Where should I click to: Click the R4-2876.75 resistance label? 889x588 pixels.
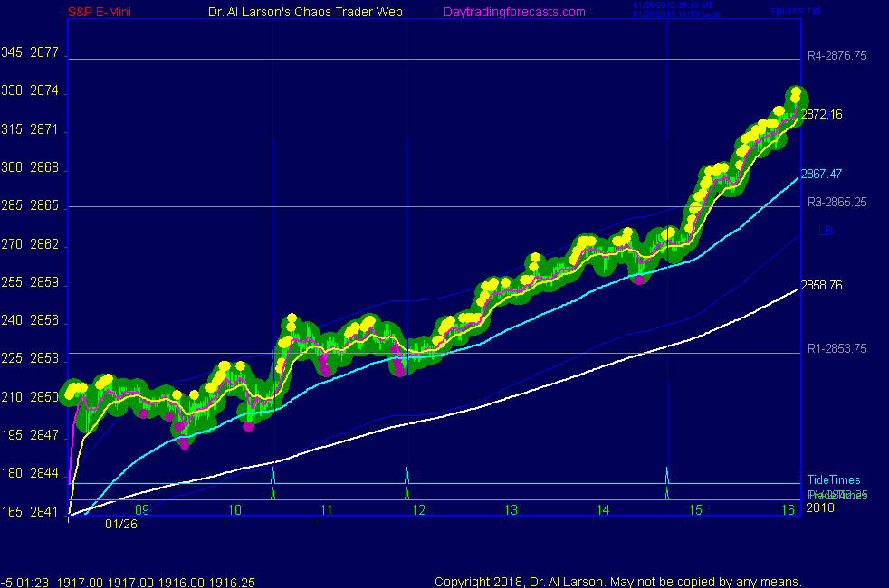(x=836, y=55)
